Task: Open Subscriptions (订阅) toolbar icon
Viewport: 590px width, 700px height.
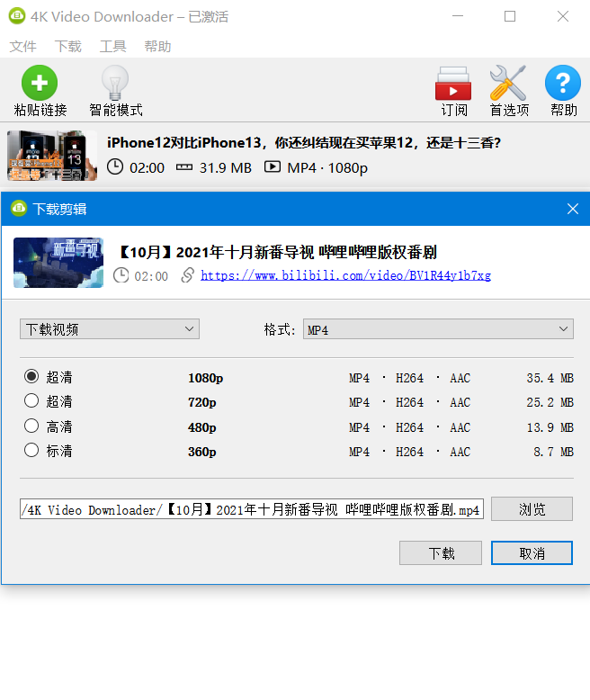Action: click(x=453, y=84)
